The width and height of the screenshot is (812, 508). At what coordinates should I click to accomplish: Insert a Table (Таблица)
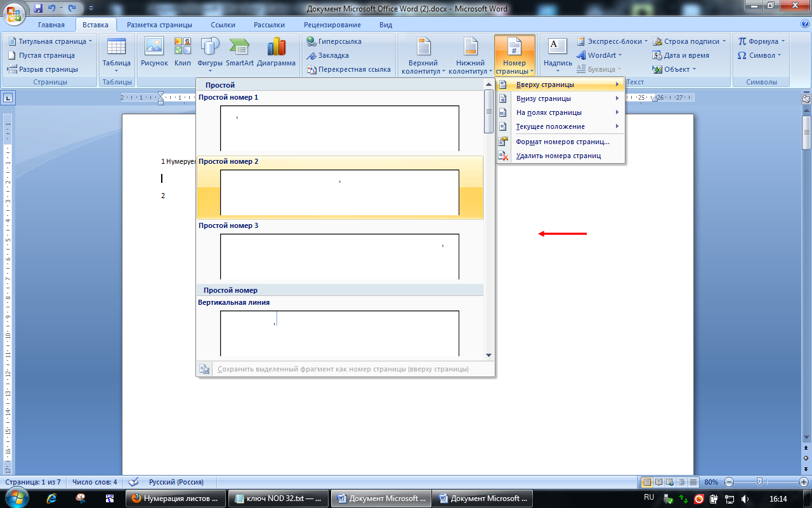click(x=116, y=55)
